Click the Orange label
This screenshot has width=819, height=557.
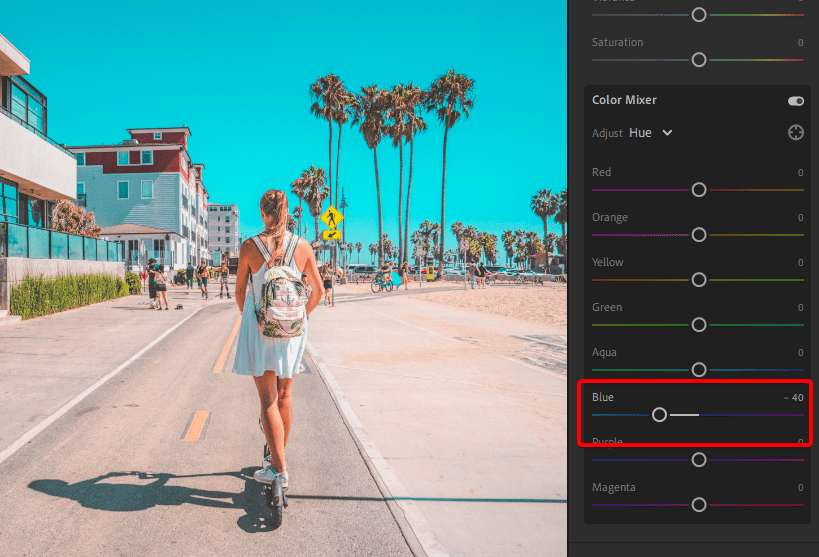click(x=610, y=217)
